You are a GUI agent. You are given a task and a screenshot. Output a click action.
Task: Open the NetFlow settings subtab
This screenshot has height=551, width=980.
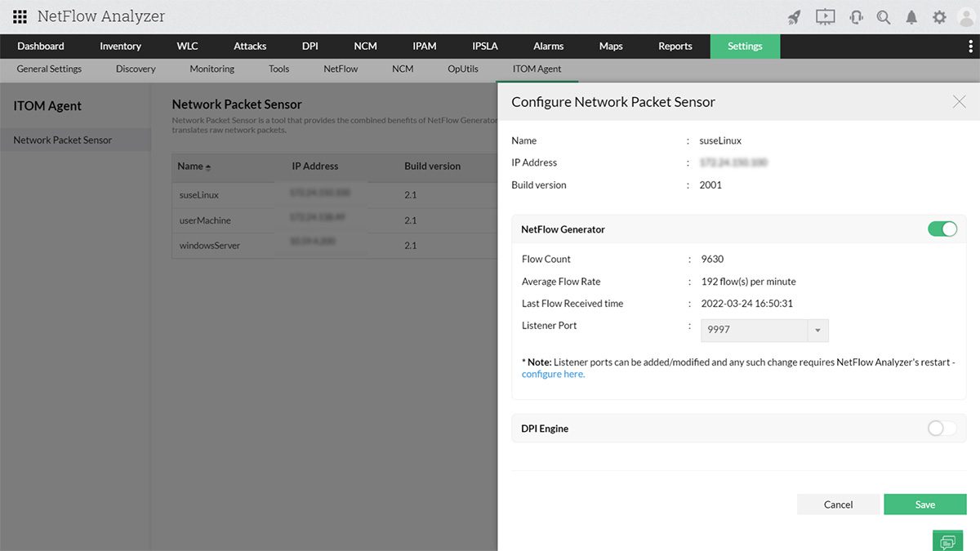pos(341,69)
